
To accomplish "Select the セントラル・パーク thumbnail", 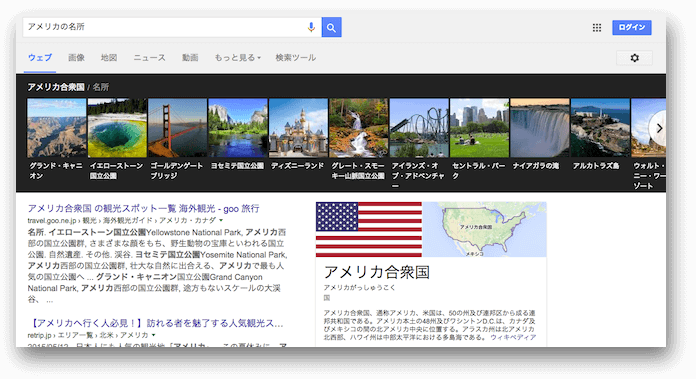I will pyautogui.click(x=479, y=128).
